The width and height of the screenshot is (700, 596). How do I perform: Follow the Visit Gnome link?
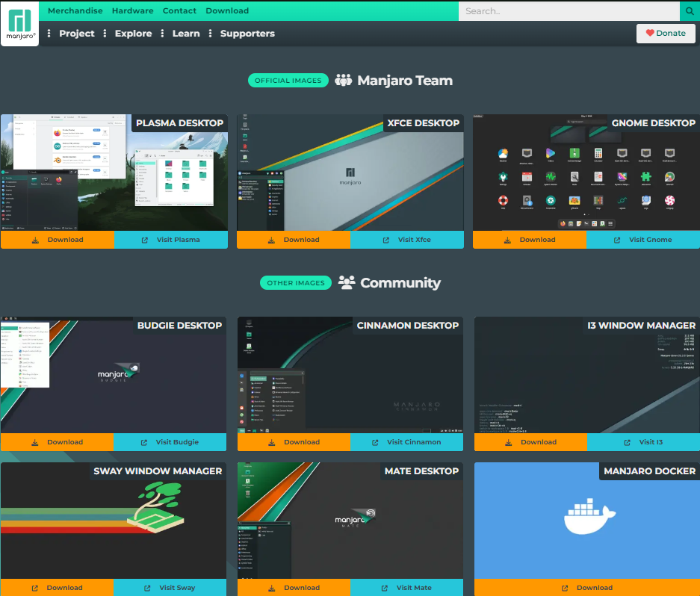coord(642,240)
